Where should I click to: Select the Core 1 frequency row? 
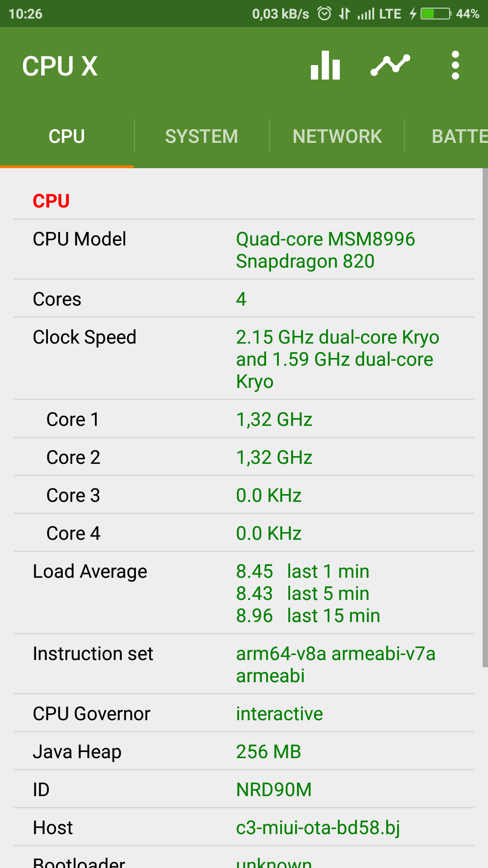[x=244, y=419]
